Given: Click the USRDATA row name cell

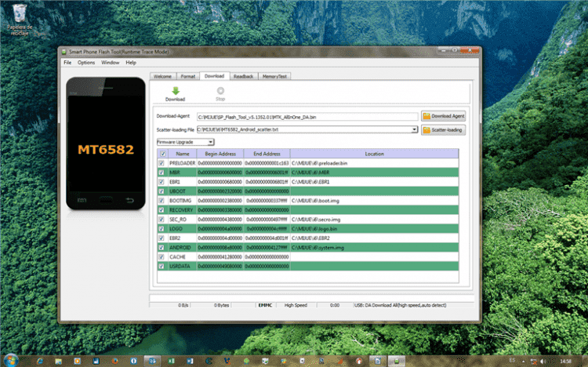Looking at the screenshot, I should pos(183,267).
